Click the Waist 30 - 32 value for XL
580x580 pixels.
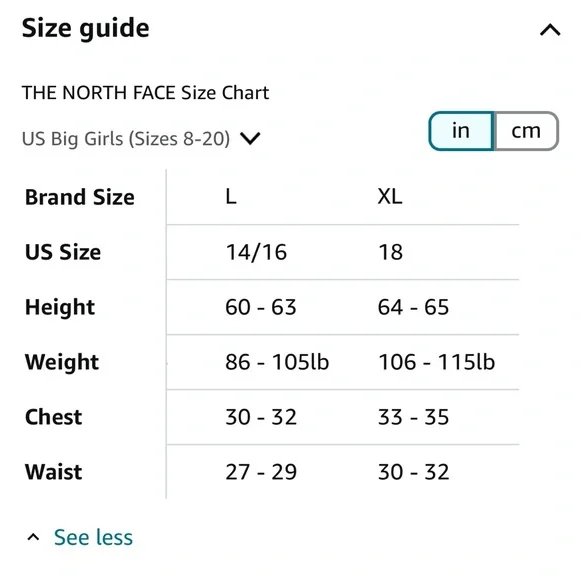[414, 472]
